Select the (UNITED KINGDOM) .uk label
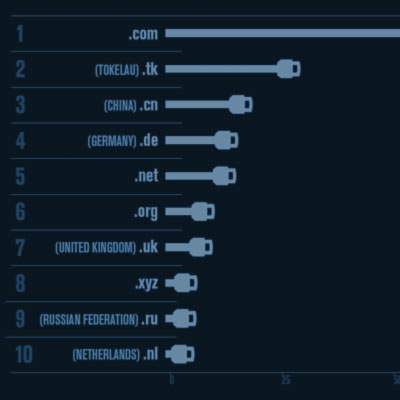 (x=107, y=247)
